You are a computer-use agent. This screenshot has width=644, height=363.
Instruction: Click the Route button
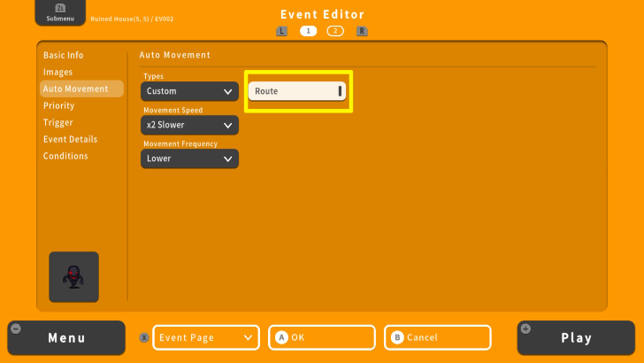tap(297, 91)
